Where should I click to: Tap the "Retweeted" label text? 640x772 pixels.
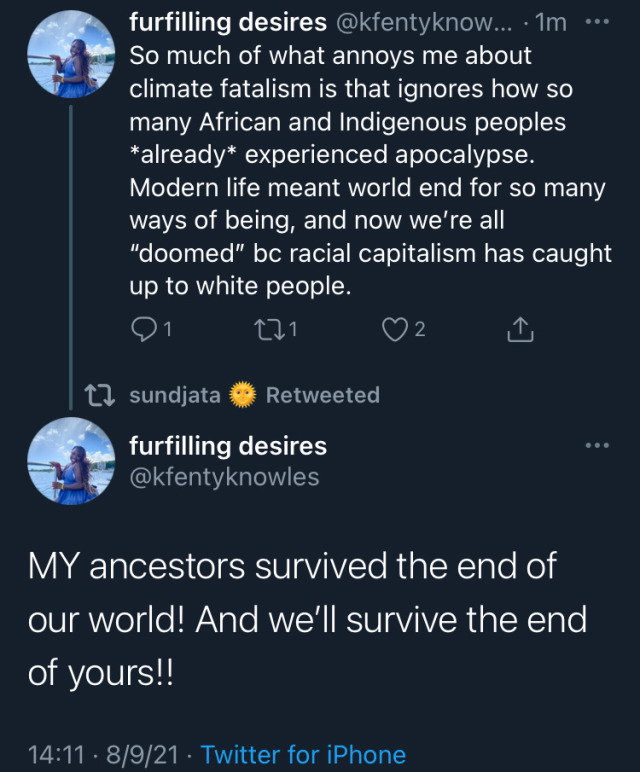click(322, 395)
